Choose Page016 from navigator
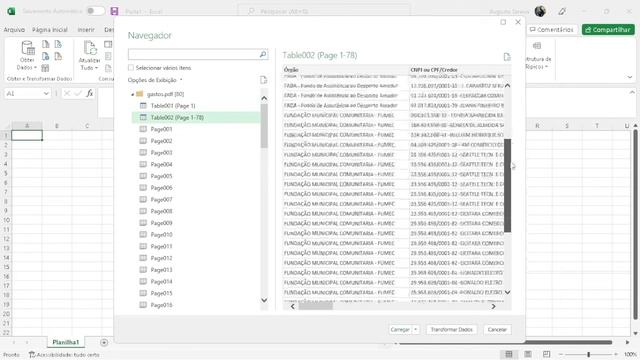 coord(161,305)
